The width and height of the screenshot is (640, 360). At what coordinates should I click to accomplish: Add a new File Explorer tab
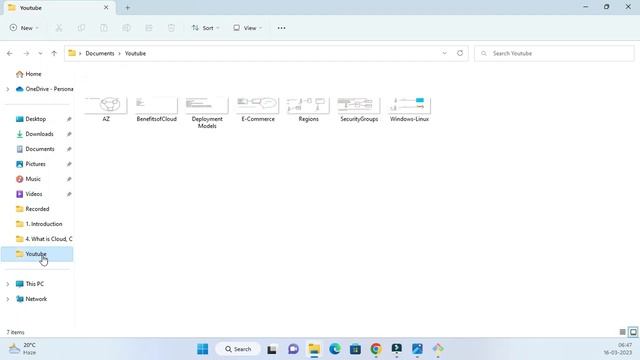[127, 8]
